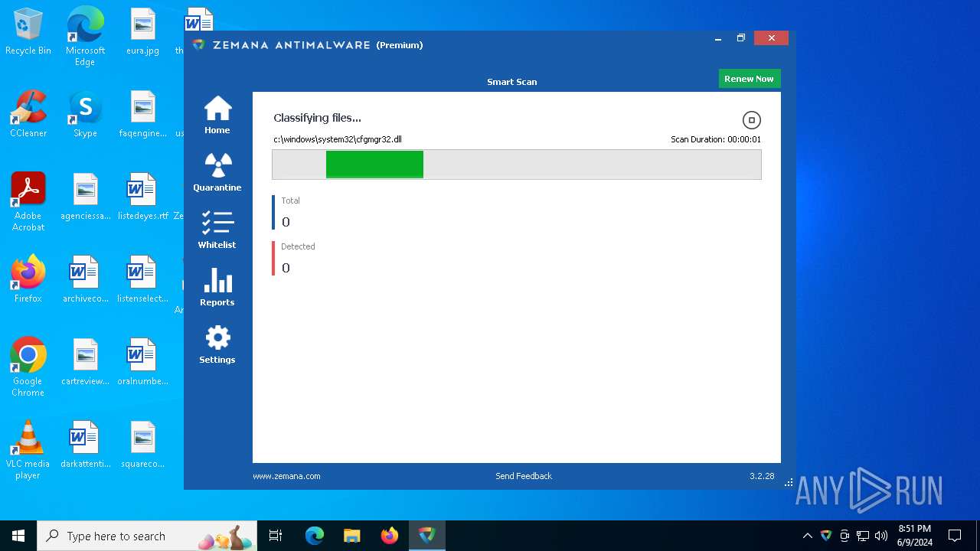
Task: Click the Zemana icon in system tray
Action: [x=825, y=536]
